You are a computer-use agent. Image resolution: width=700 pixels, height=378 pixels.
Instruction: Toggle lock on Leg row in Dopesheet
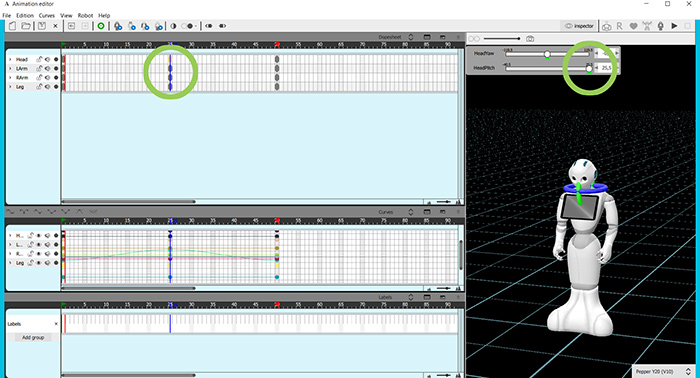[39, 87]
